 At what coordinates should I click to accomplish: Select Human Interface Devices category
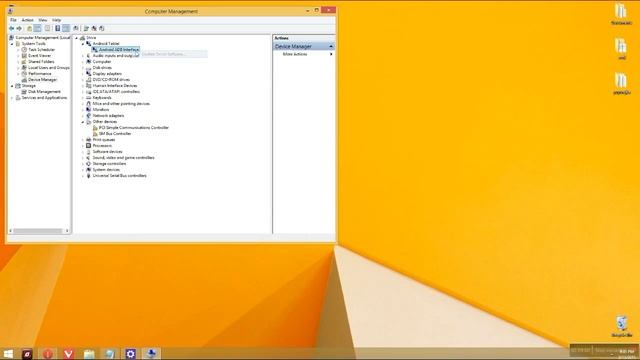(115, 86)
